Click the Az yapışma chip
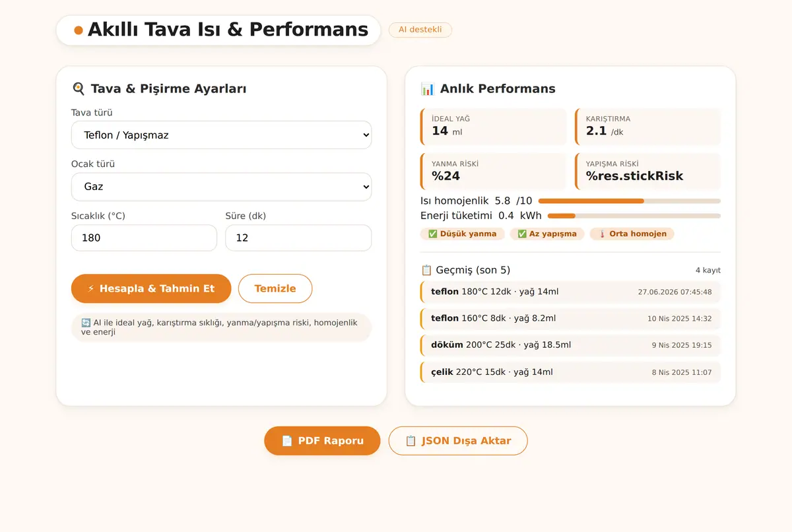The height and width of the screenshot is (532, 792). click(x=547, y=234)
